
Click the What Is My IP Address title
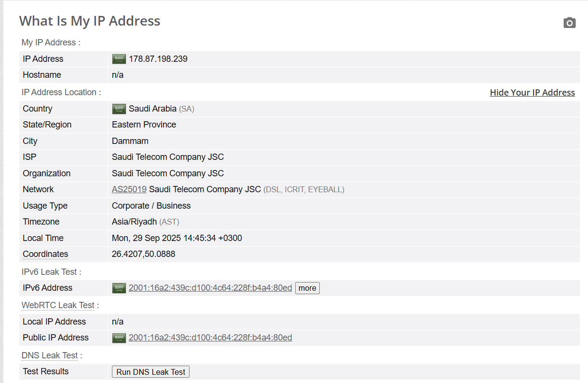[90, 21]
